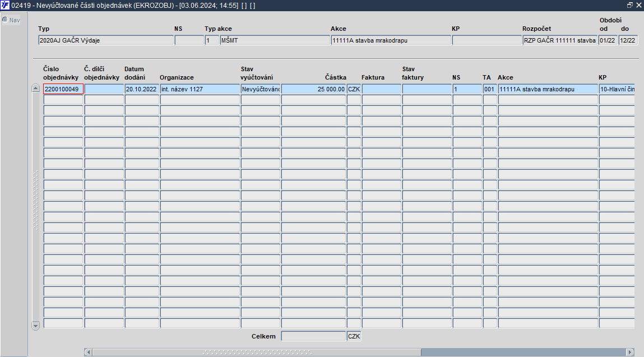Click the amount 25 000.00 cell
Image resolution: width=644 pixels, height=357 pixels.
pos(313,89)
